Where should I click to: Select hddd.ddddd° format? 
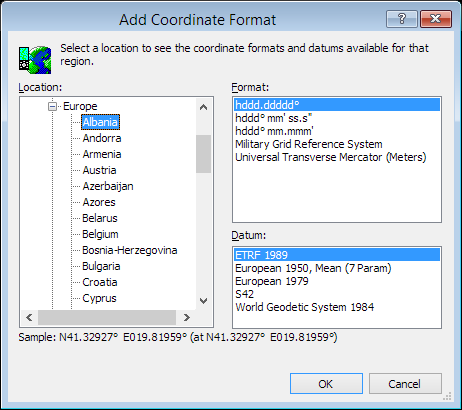pyautogui.click(x=337, y=105)
